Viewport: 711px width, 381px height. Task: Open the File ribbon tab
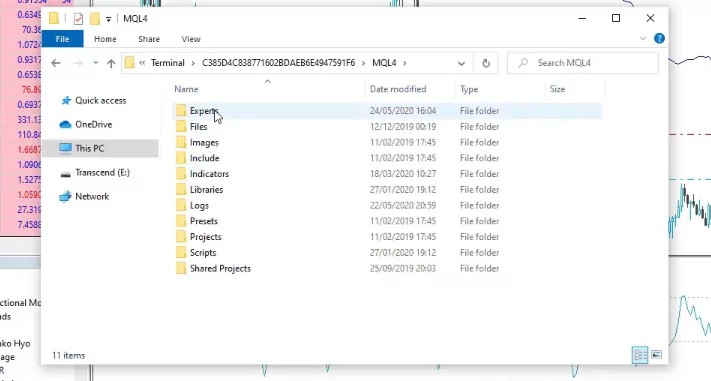pyautogui.click(x=63, y=39)
